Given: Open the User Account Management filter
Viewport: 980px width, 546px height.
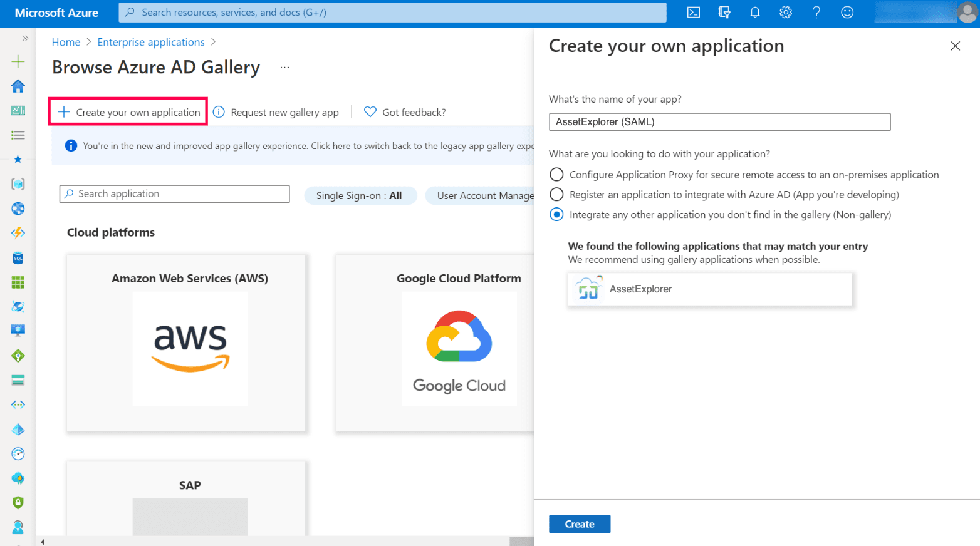Looking at the screenshot, I should point(482,195).
